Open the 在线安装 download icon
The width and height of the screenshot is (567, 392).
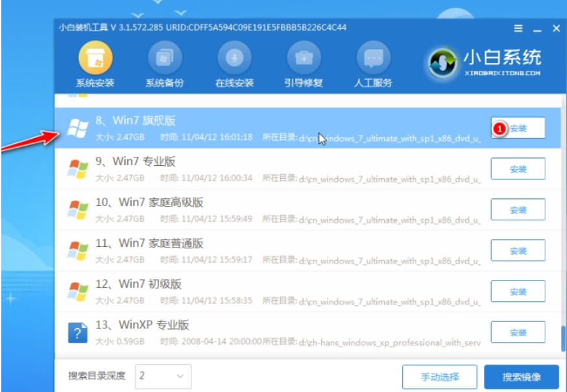click(234, 58)
